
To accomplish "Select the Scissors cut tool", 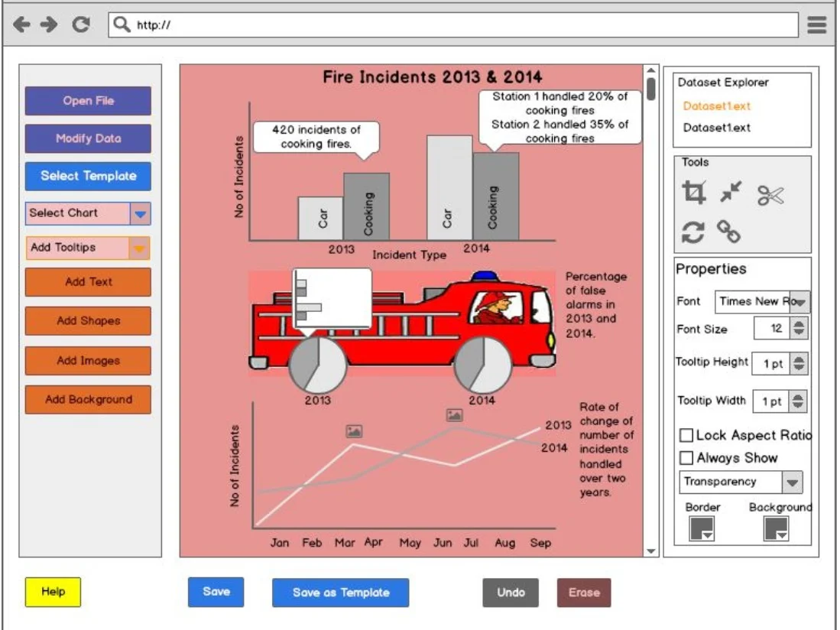I will (x=770, y=196).
